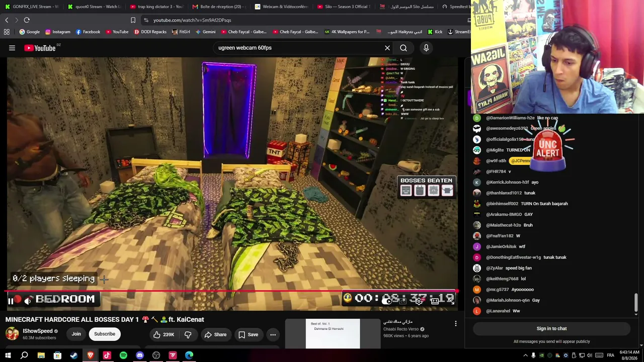Share the video with the Share button
644x362 pixels.
tap(215, 334)
